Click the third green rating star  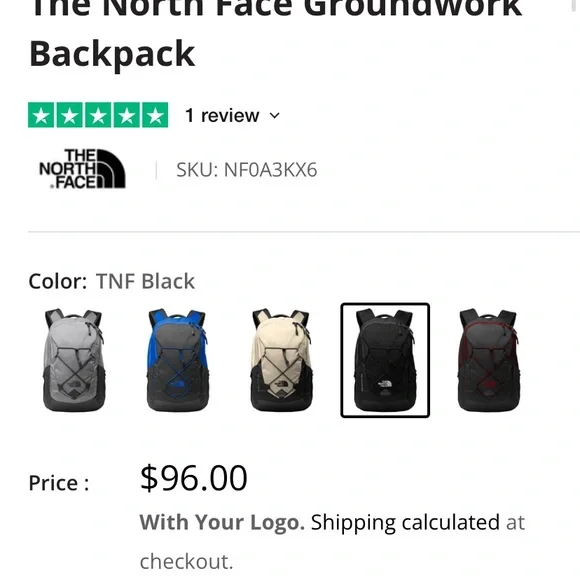click(98, 115)
